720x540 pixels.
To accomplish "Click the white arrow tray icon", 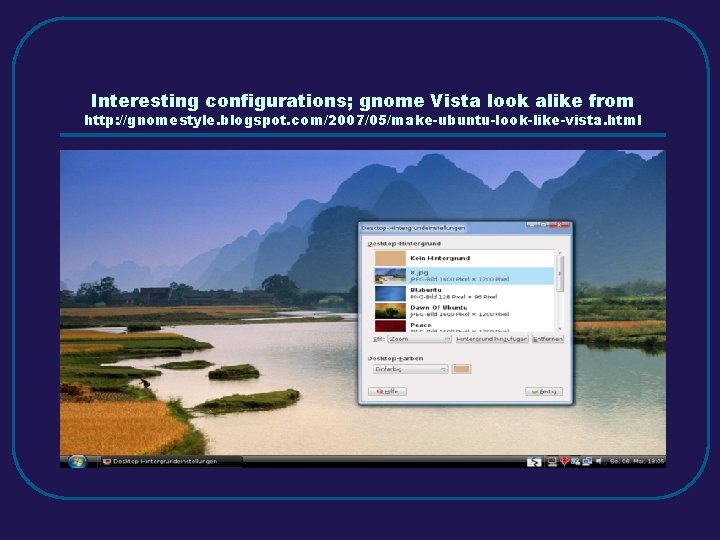I will coord(534,461).
